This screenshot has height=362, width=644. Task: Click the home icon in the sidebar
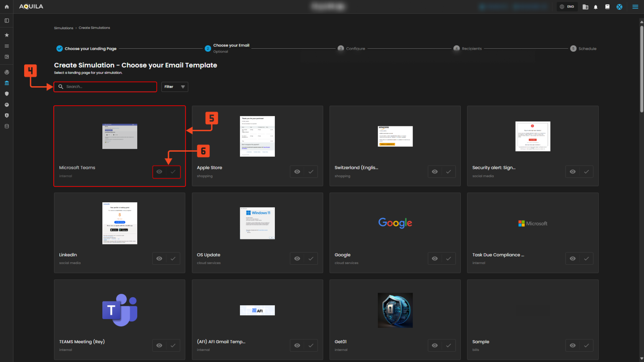(x=7, y=7)
